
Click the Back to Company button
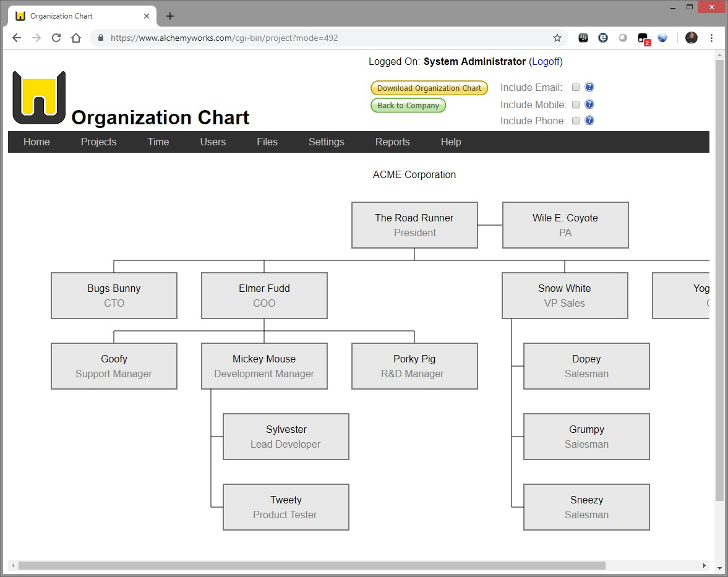[408, 105]
